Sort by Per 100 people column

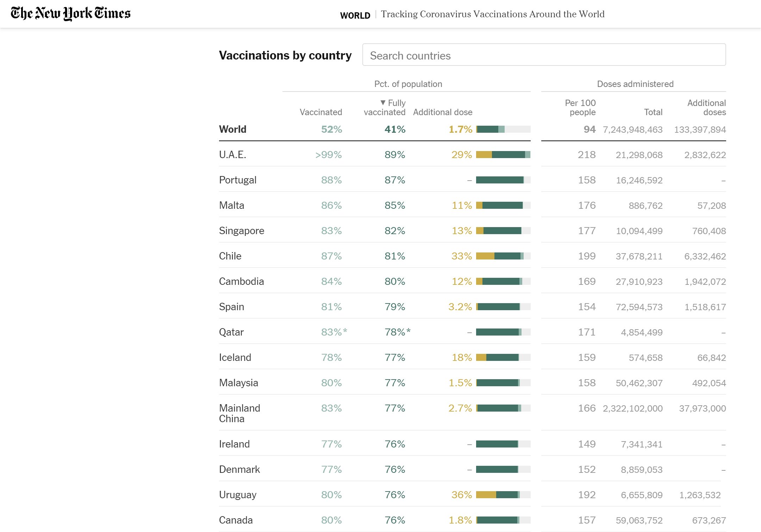tap(580, 107)
